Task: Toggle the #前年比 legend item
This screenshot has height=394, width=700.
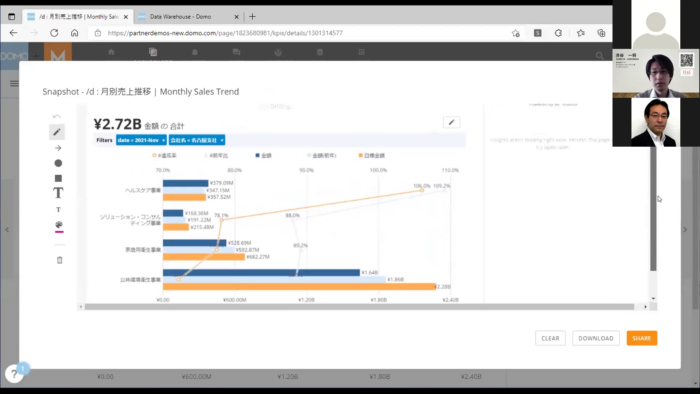Action: 216,155
